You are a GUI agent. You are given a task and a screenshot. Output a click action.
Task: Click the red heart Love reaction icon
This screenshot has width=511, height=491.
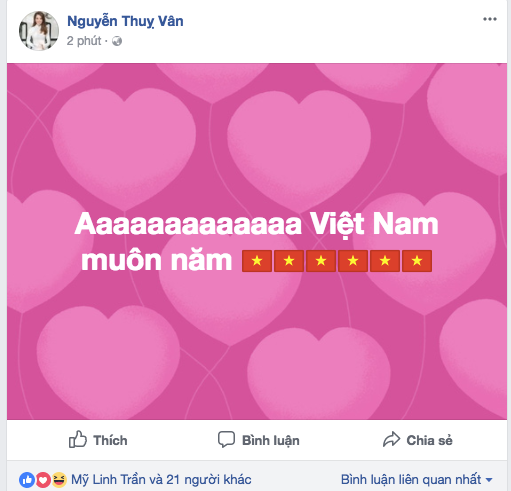[43, 480]
